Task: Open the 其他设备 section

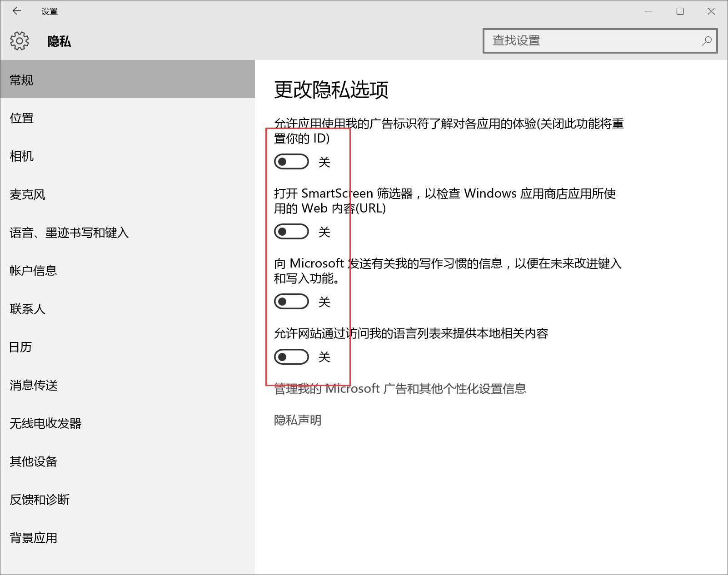Action: [128, 461]
